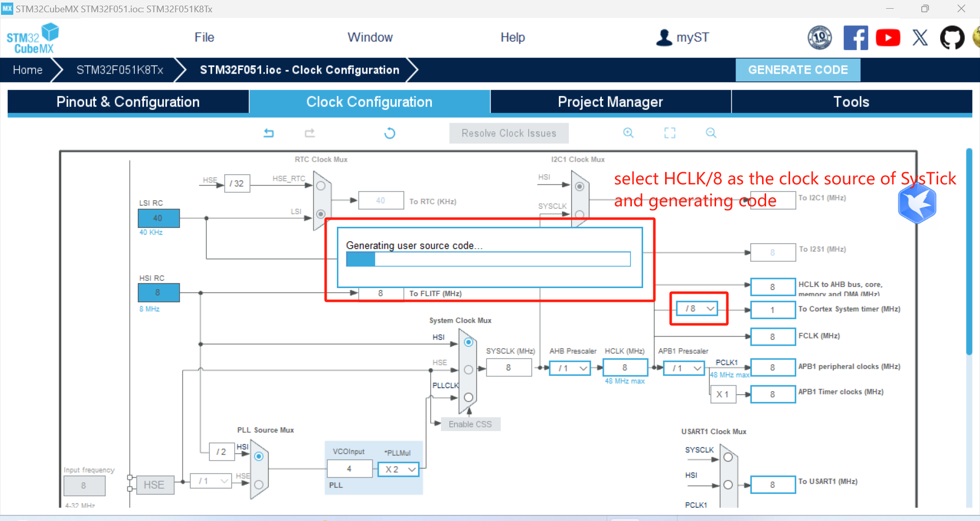
Task: Fit the clock diagram to screen
Action: coord(670,133)
